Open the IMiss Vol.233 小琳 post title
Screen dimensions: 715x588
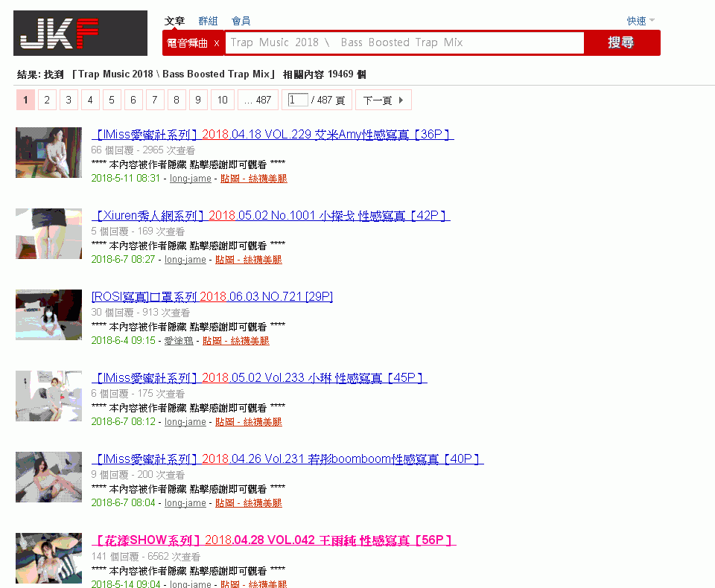[x=259, y=378]
